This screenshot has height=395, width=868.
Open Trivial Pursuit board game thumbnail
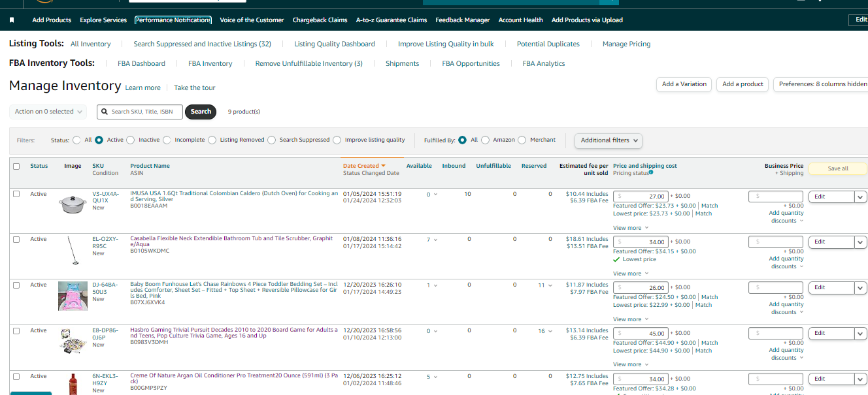pyautogui.click(x=73, y=341)
